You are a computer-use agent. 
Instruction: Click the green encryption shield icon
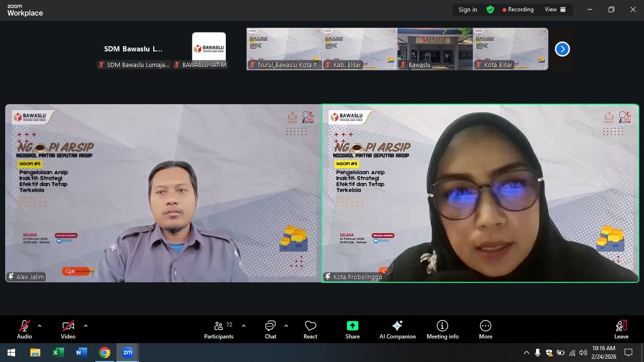[x=490, y=9]
